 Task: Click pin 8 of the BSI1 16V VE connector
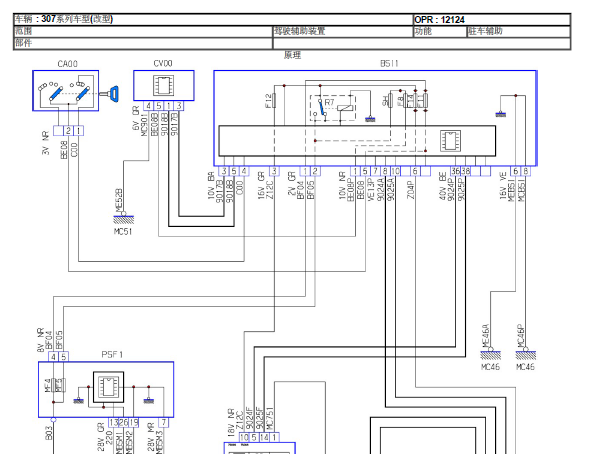526,171
